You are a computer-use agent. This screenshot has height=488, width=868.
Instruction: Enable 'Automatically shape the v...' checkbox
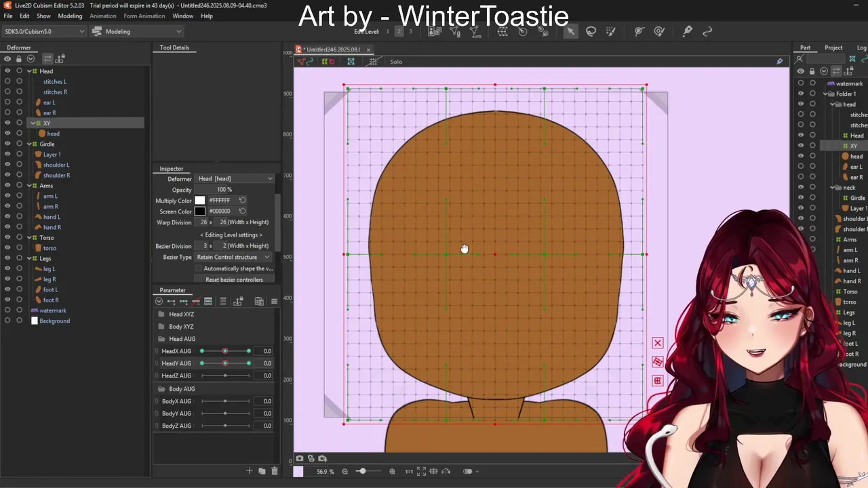(x=199, y=268)
